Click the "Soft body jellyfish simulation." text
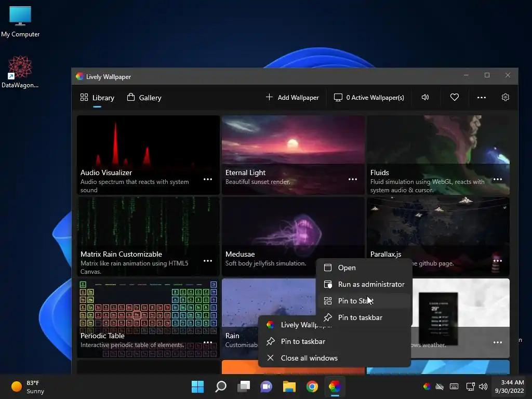 tap(265, 263)
